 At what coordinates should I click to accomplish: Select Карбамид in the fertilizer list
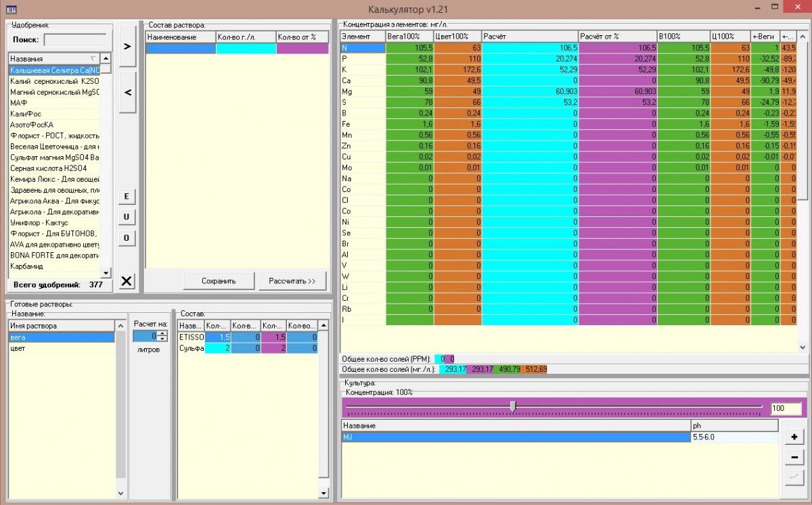tap(54, 266)
